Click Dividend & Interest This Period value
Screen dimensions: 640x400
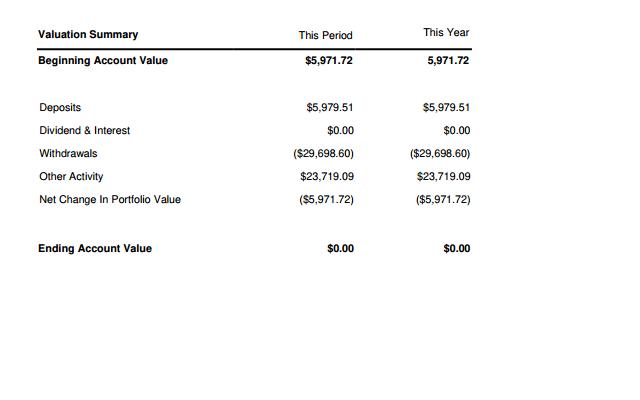(x=340, y=131)
